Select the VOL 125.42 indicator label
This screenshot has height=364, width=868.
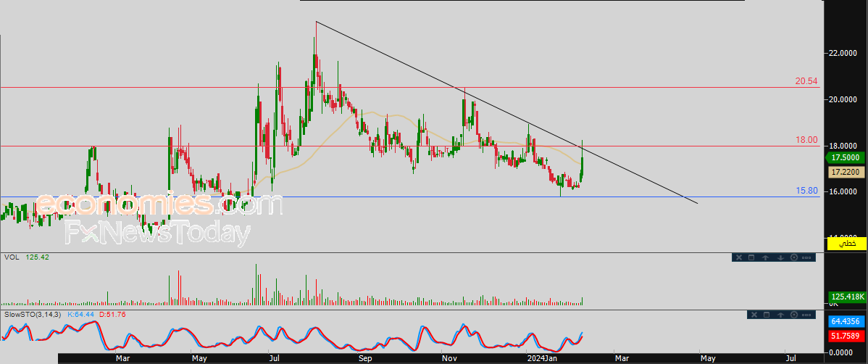pyautogui.click(x=27, y=257)
